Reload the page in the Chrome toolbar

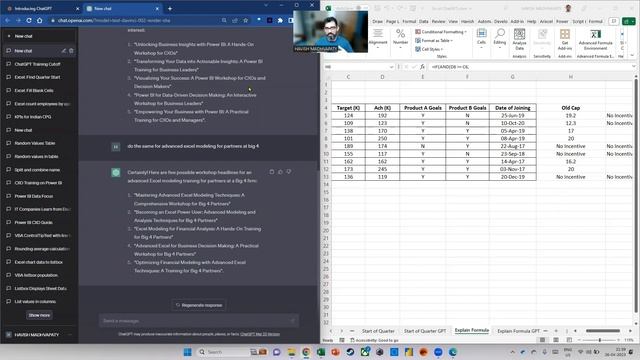click(29, 20)
